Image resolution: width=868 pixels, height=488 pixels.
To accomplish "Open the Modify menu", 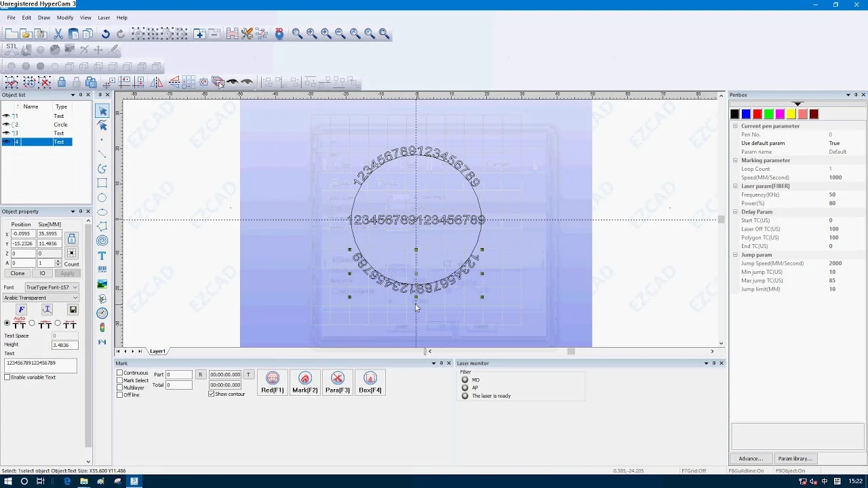I will coord(65,18).
